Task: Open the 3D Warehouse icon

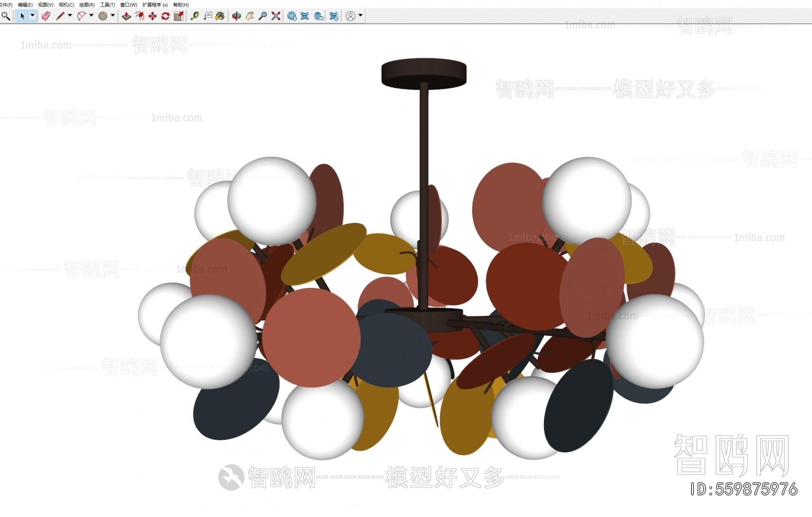Action: coord(292,16)
